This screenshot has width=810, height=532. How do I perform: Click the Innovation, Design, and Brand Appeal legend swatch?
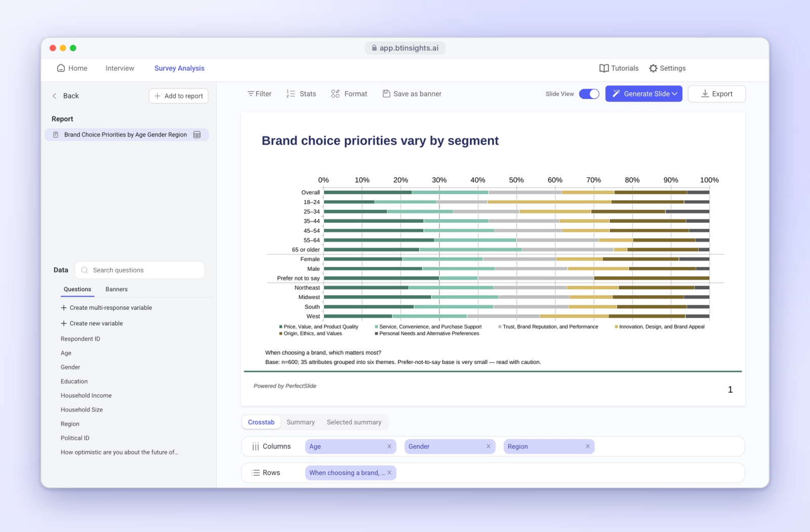616,327
